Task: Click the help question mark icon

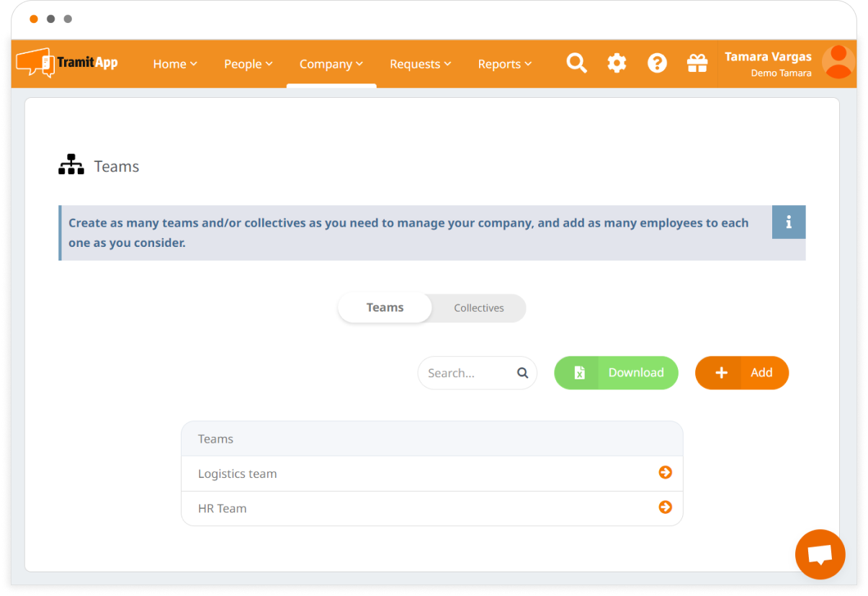Action: click(657, 63)
